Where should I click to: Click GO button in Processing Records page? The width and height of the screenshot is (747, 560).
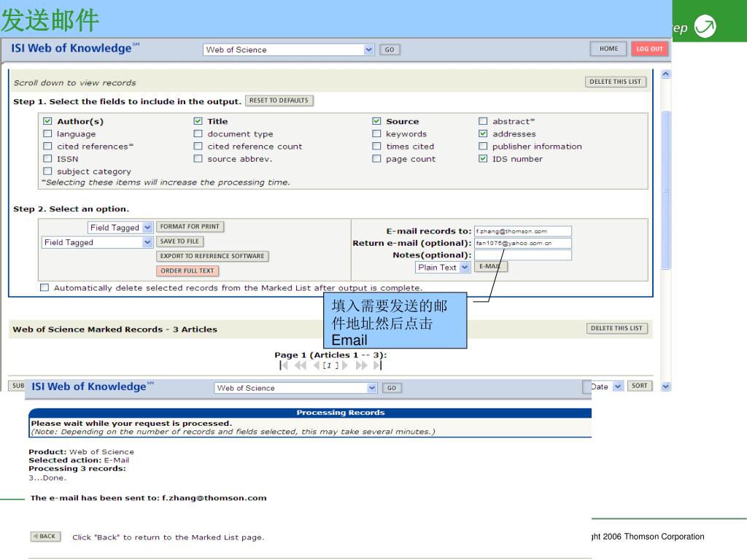tap(392, 388)
